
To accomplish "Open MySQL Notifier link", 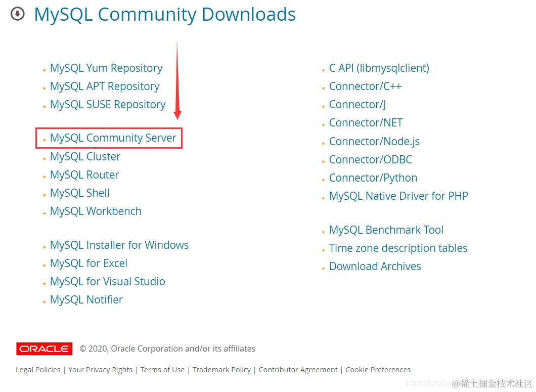I will pos(86,299).
